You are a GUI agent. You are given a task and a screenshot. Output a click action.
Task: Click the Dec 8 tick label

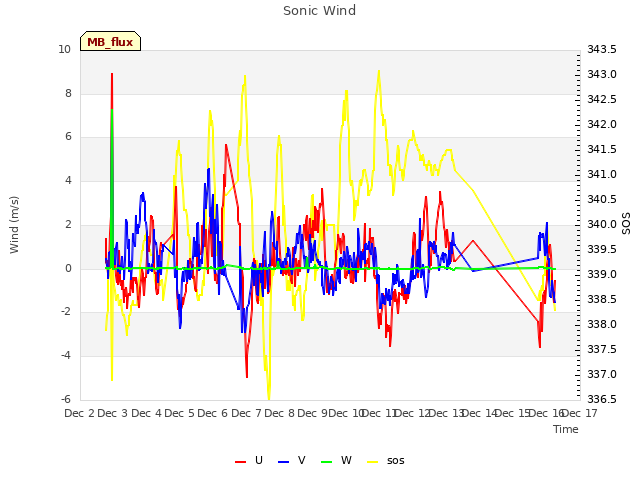pyautogui.click(x=279, y=413)
